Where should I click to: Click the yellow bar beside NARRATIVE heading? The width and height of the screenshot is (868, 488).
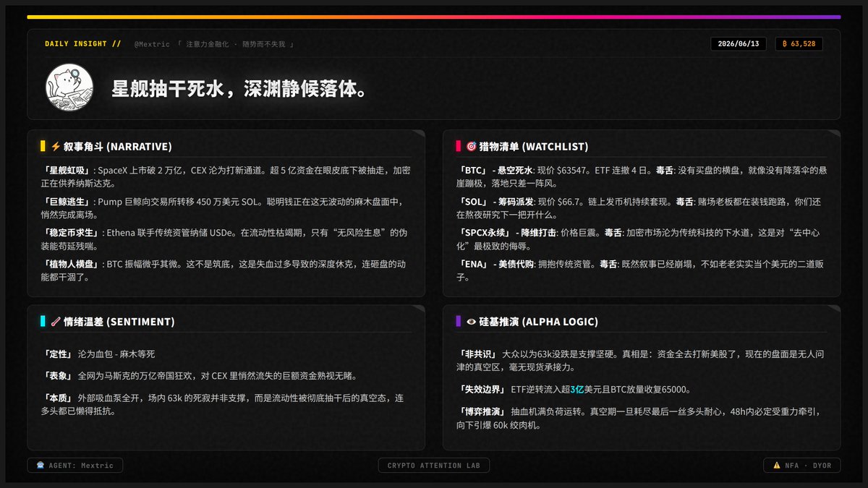coord(43,147)
